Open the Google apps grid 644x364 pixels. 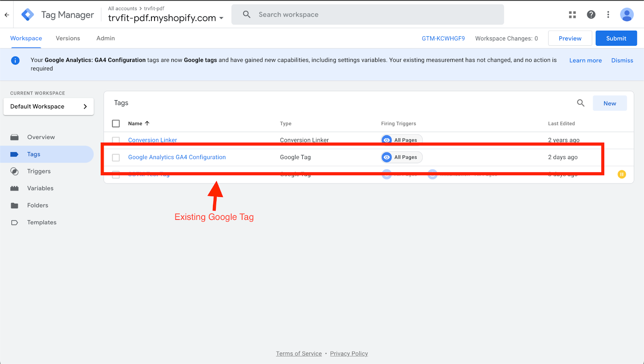click(572, 14)
